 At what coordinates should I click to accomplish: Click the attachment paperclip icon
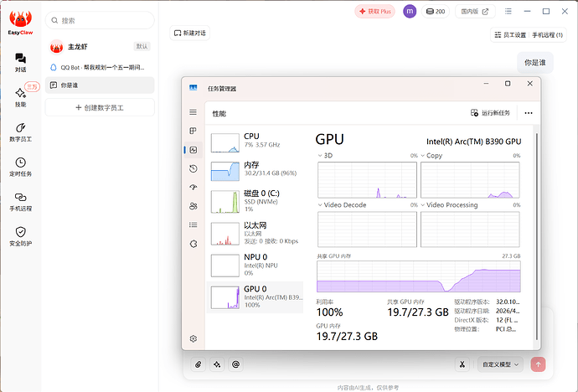[198, 364]
